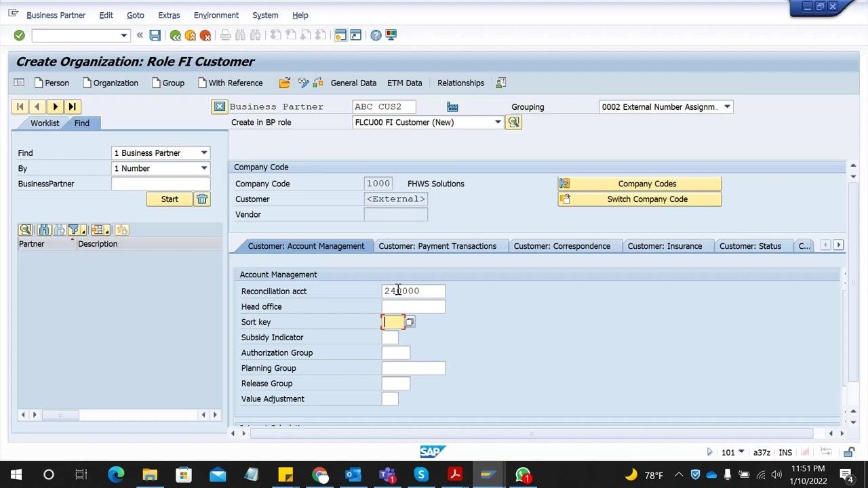Click the Planning Group input field
868x488 pixels.
point(413,368)
